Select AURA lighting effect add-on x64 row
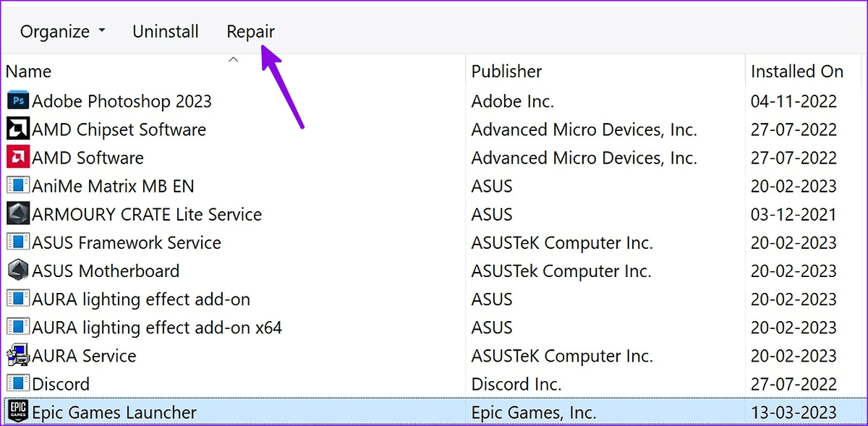Image resolution: width=868 pixels, height=426 pixels. coord(157,328)
